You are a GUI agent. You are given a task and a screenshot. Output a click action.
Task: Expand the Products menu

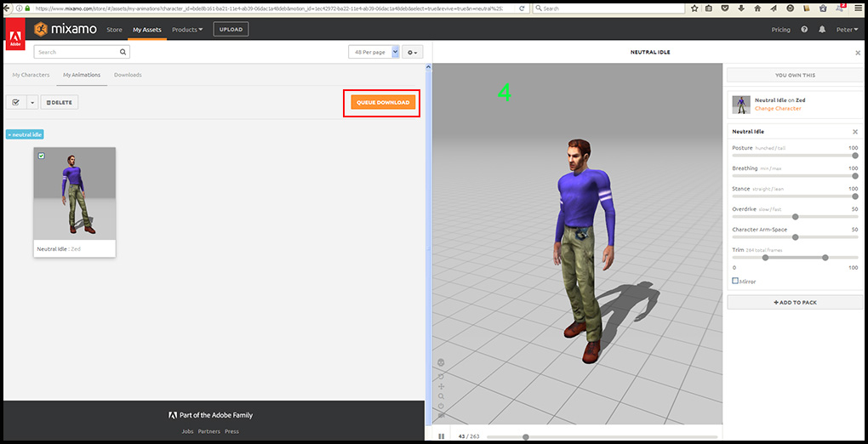(x=187, y=29)
